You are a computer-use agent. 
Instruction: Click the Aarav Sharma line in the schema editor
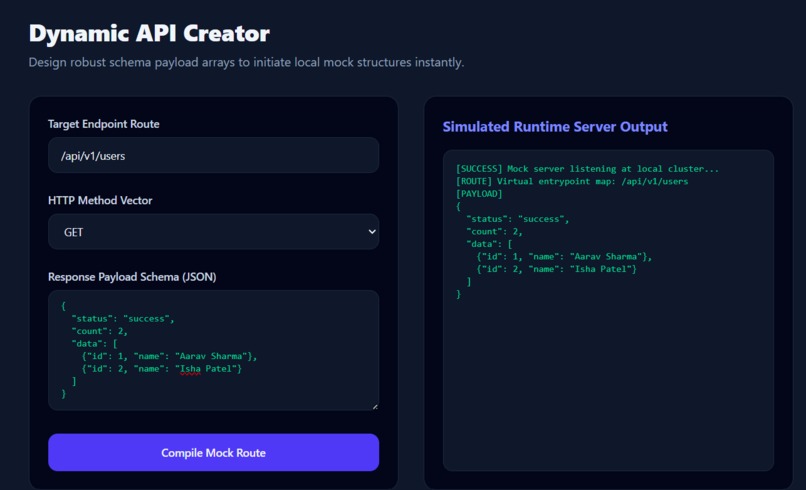pos(169,356)
